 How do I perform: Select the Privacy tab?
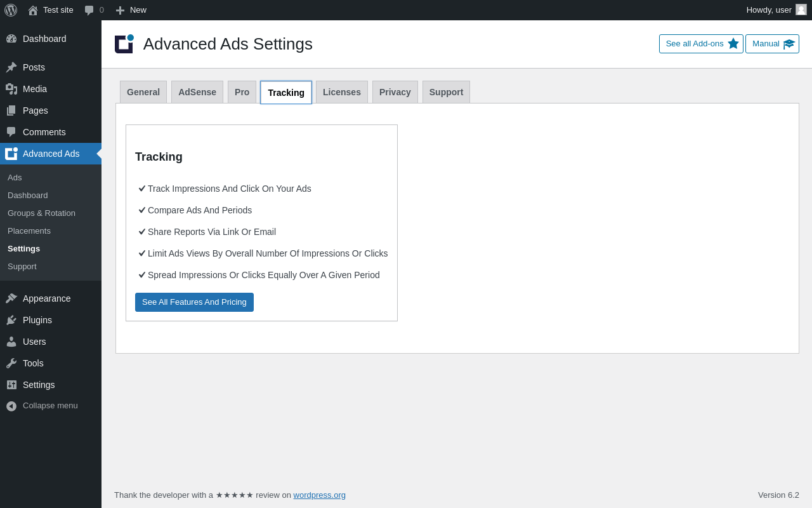coord(395,92)
